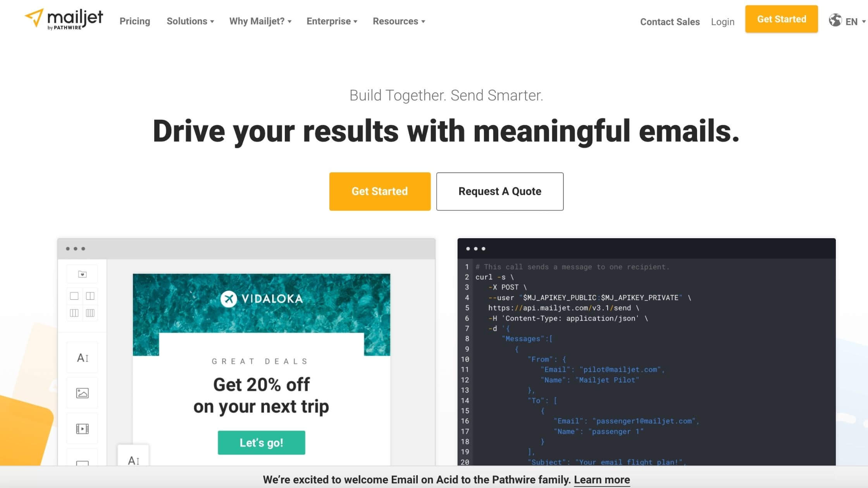This screenshot has width=868, height=488.
Task: Click the Get Started button
Action: pyautogui.click(x=380, y=191)
